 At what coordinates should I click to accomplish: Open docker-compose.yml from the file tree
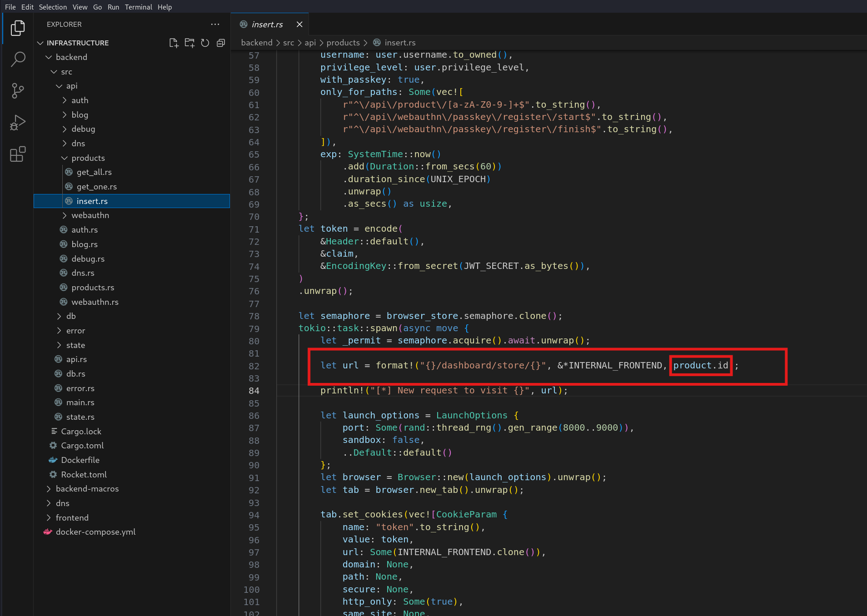pyautogui.click(x=95, y=532)
